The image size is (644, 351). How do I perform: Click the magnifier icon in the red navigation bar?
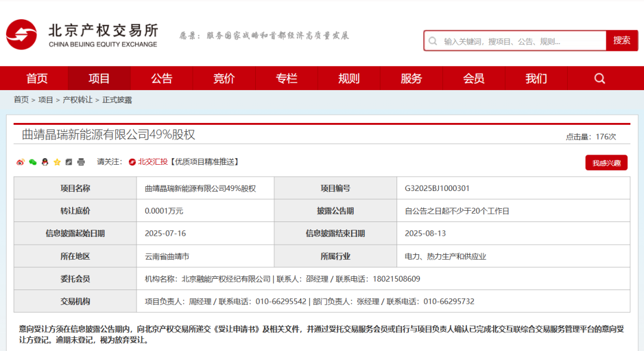tap(599, 78)
